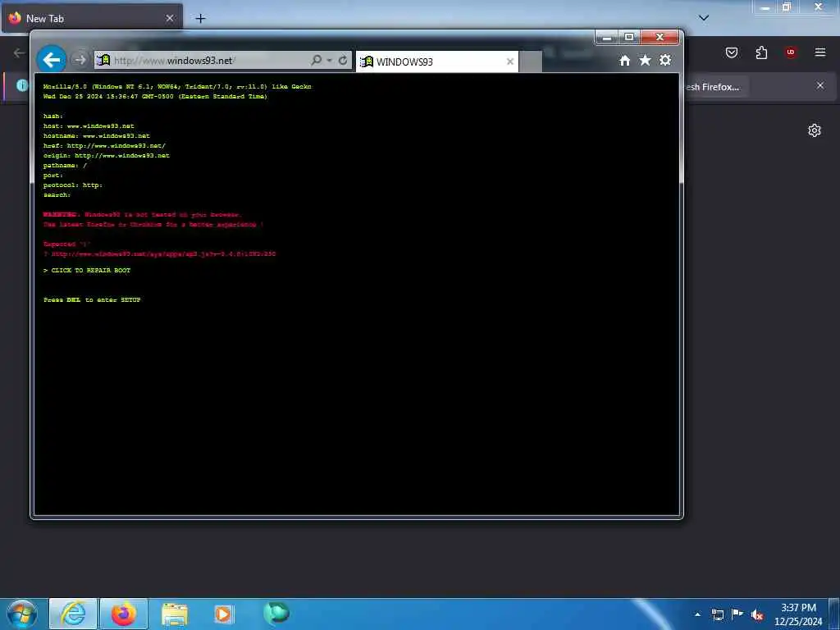Open Windows Explorer from taskbar

click(x=174, y=614)
